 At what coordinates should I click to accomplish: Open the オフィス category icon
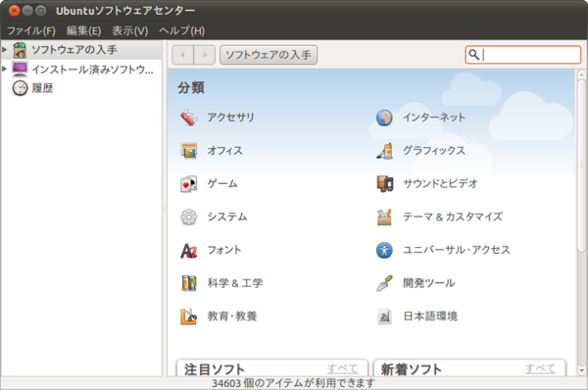click(x=188, y=151)
